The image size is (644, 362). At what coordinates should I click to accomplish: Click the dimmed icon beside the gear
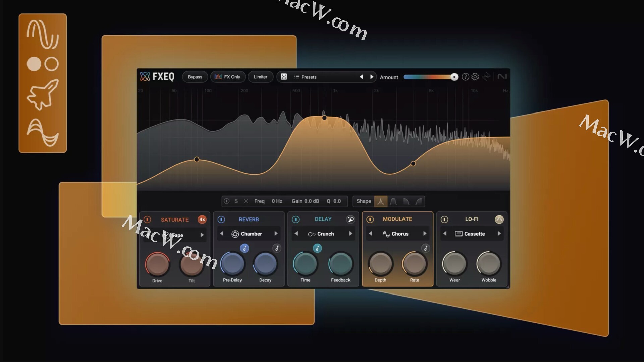tap(486, 77)
